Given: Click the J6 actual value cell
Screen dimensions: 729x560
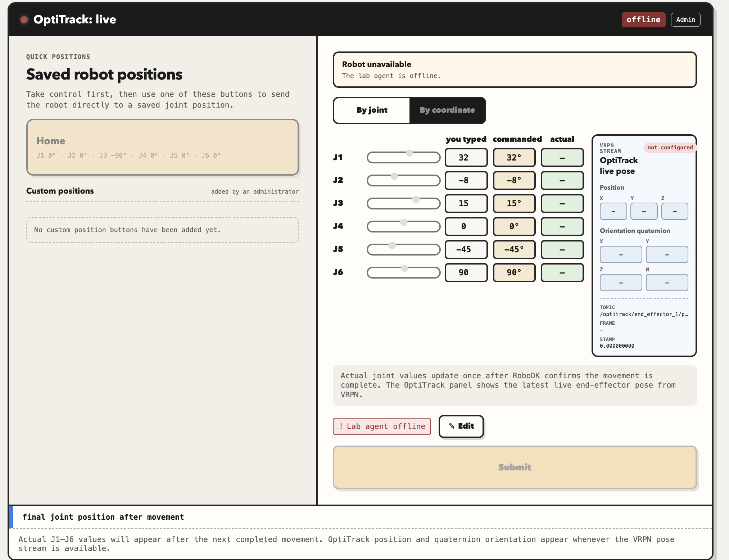Looking at the screenshot, I should click(x=562, y=272).
